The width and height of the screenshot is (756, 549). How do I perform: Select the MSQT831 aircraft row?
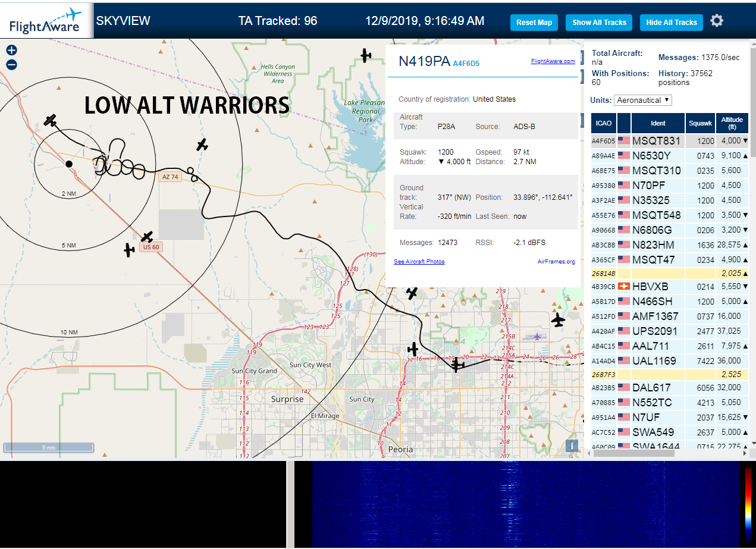tap(670, 141)
